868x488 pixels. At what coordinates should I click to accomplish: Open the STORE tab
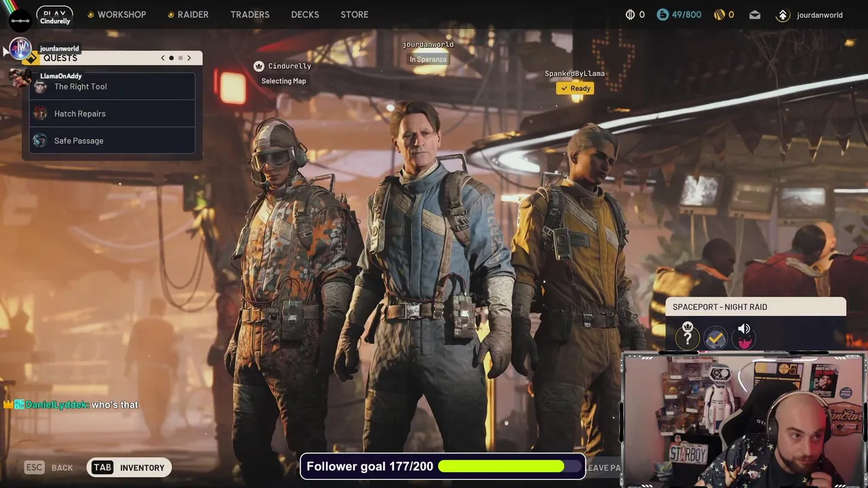[x=355, y=14]
